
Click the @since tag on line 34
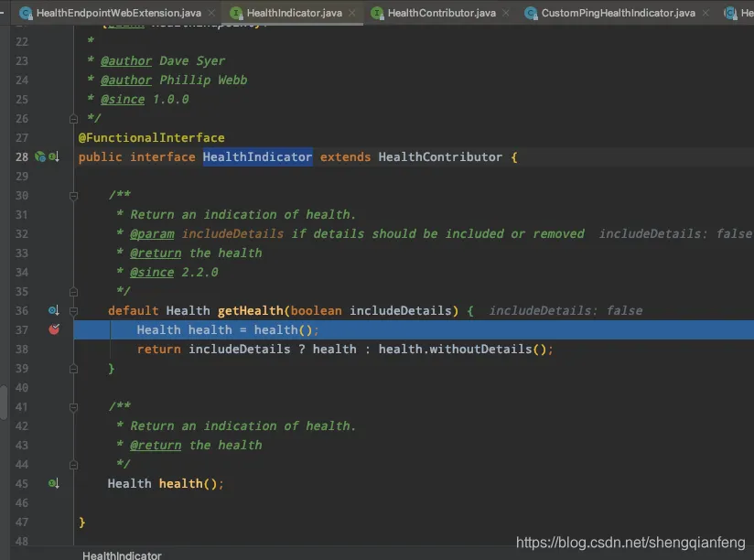pos(152,273)
